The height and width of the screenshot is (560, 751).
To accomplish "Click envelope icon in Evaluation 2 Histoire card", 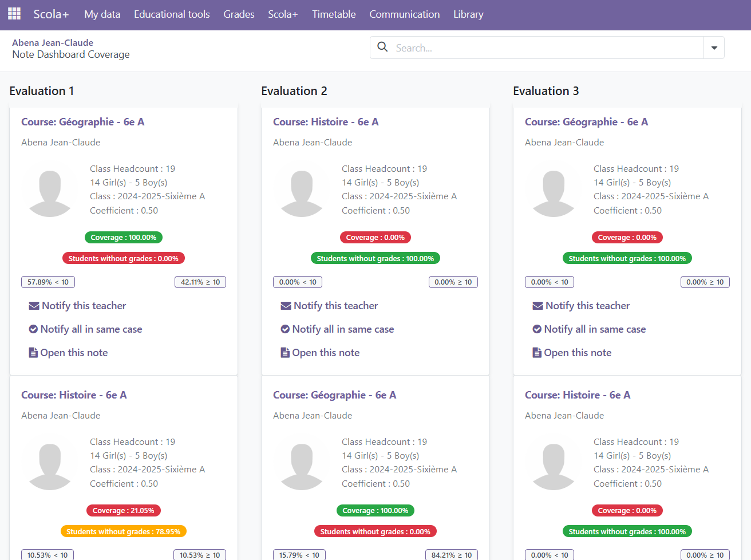I will [286, 306].
